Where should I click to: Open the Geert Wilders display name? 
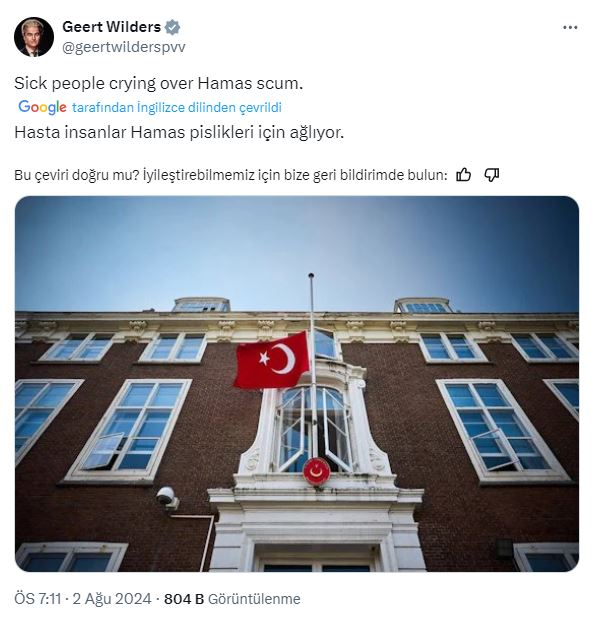point(112,27)
